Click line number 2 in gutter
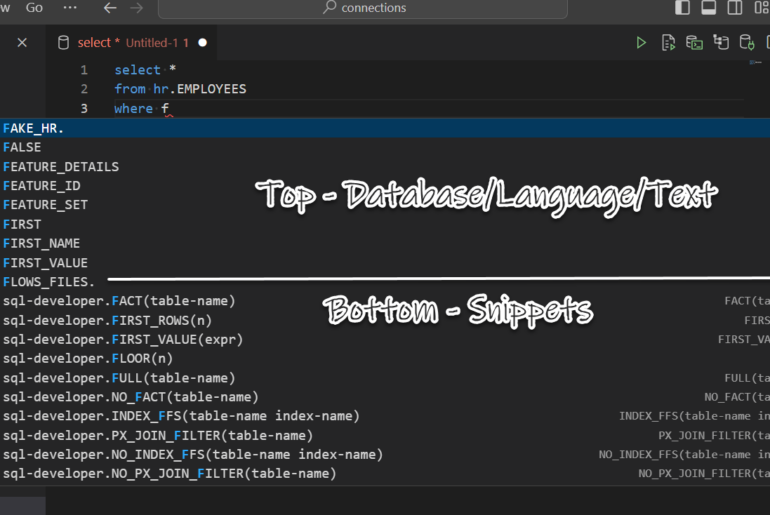770x515 pixels. 84,89
